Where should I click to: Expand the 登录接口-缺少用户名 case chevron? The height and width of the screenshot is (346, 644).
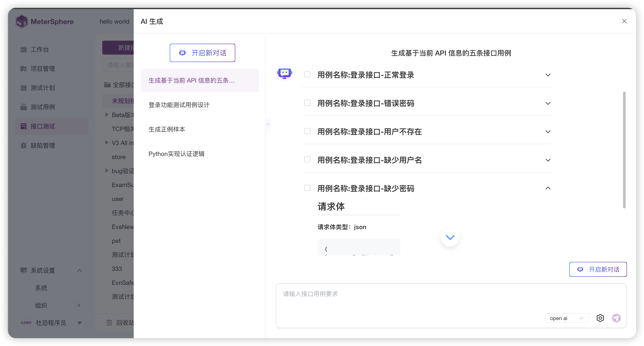coord(548,160)
